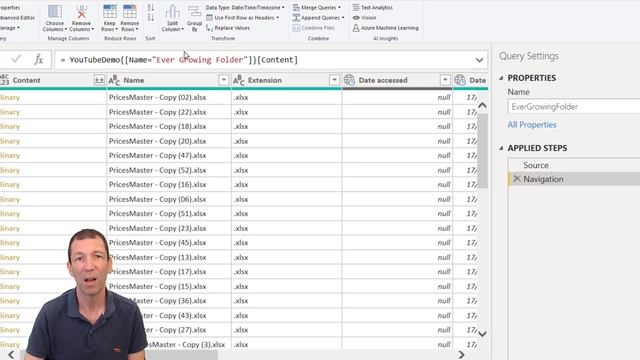Open Use First Row as Headers dropdown

point(243,18)
